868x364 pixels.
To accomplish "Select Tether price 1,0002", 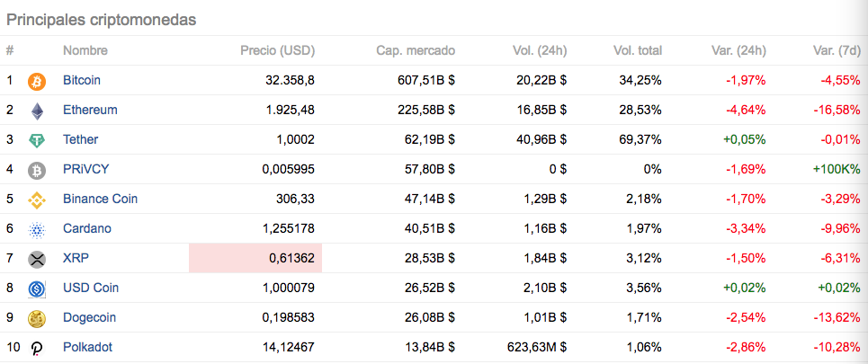I will coord(296,139).
